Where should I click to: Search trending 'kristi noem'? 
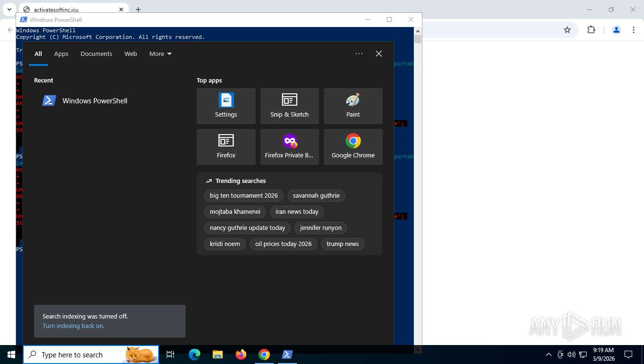tap(225, 244)
